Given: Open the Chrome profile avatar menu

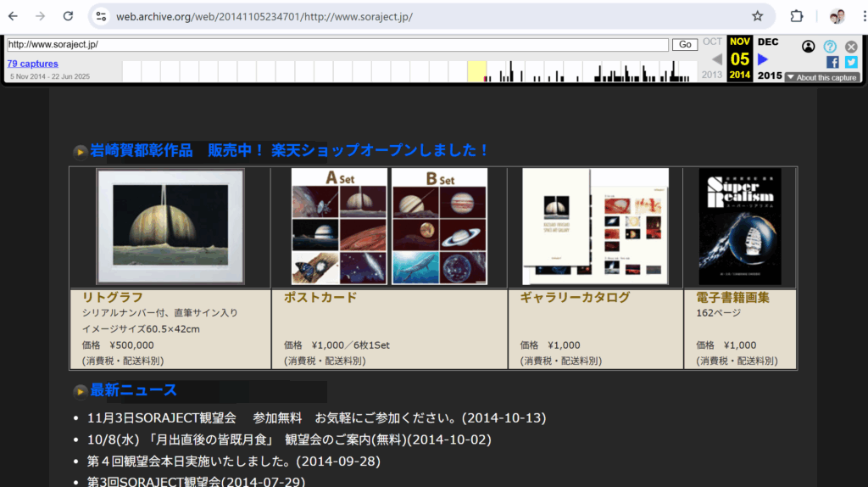Looking at the screenshot, I should [x=837, y=16].
